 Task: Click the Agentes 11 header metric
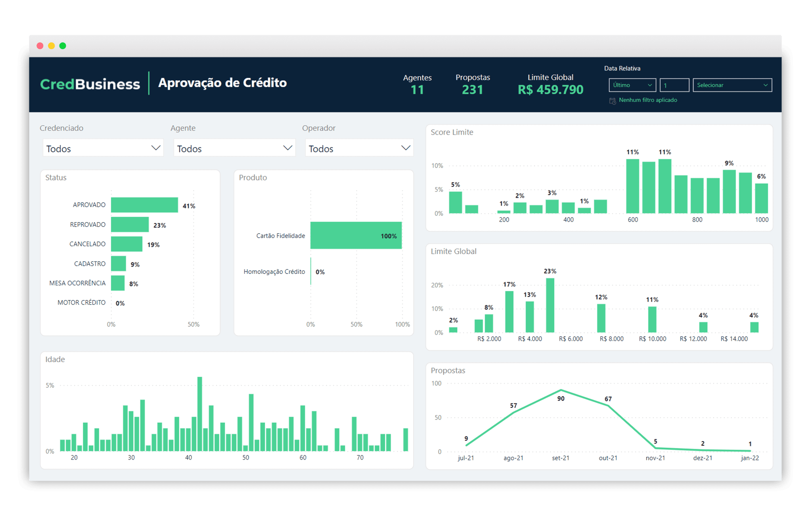point(417,89)
